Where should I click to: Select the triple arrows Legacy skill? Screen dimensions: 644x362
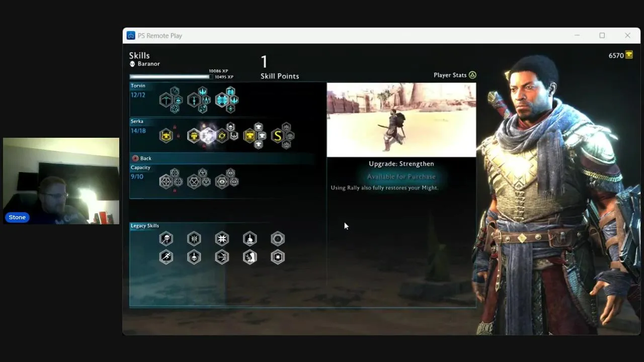point(222,257)
